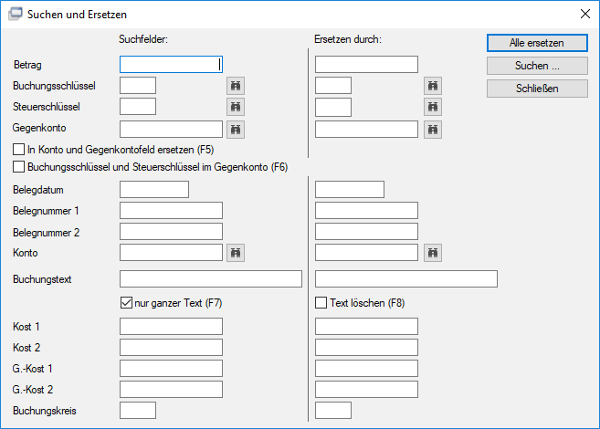The image size is (600, 429).
Task: Click the Schließen button
Action: pyautogui.click(x=537, y=88)
